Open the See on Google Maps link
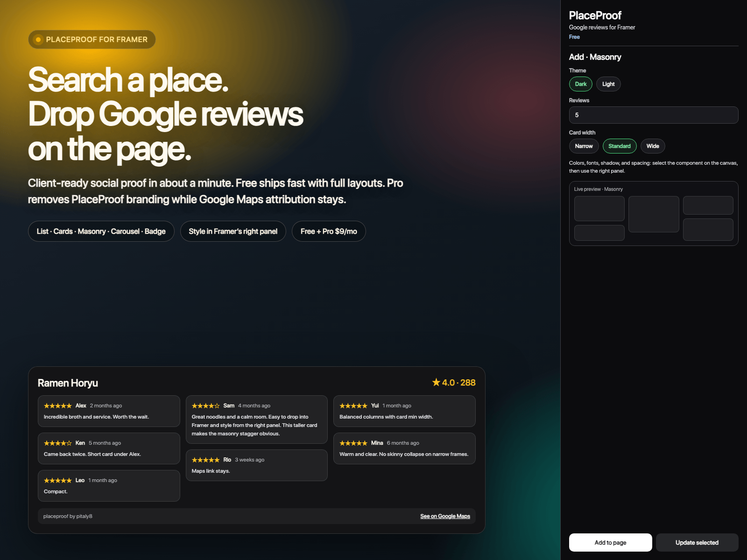This screenshot has width=747, height=560. click(x=445, y=516)
